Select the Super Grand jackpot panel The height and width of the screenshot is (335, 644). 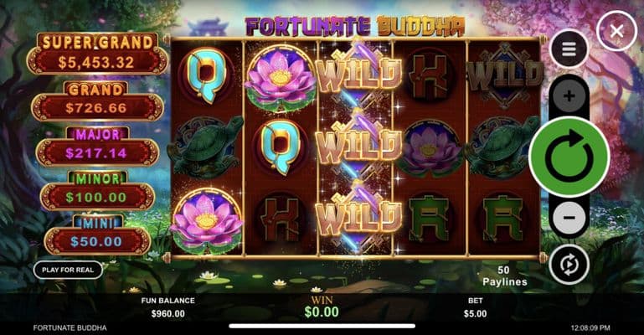click(x=98, y=54)
